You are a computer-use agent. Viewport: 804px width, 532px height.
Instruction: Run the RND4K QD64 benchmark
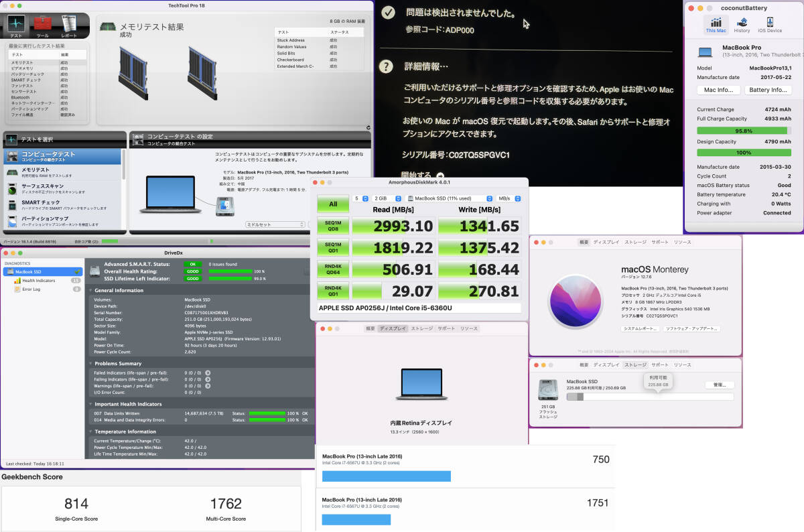[x=333, y=269]
